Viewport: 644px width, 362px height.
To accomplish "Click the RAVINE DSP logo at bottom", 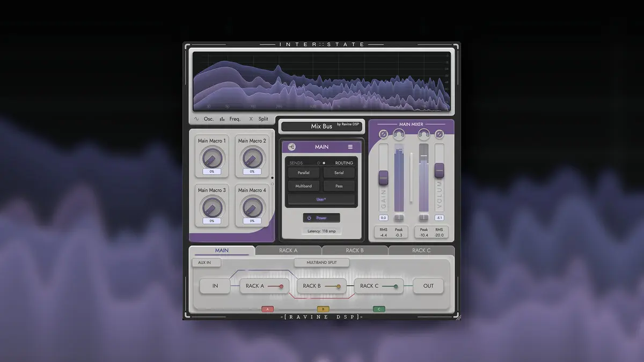I will [322, 317].
